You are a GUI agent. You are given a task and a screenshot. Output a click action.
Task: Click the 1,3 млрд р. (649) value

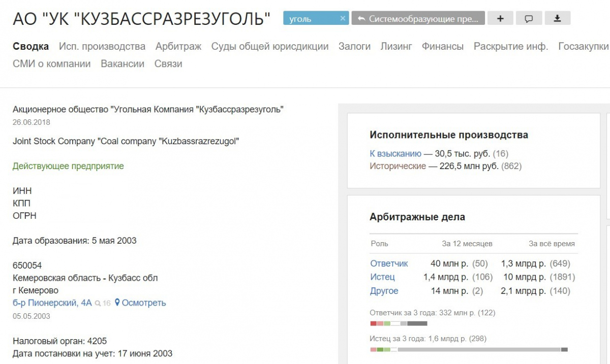coord(536,263)
